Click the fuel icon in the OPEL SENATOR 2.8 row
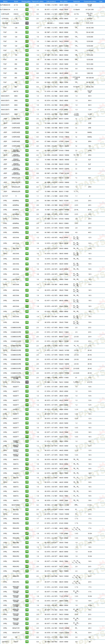105x644 pixels. (x=27, y=628)
